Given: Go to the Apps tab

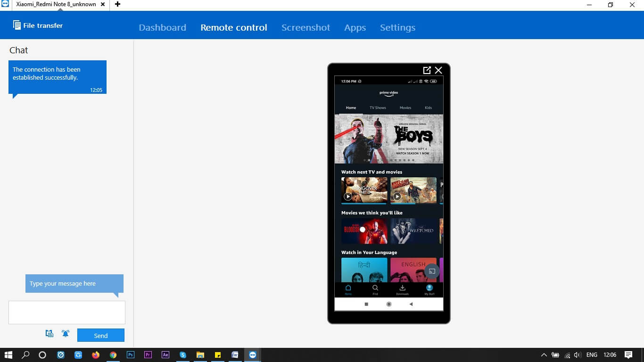Looking at the screenshot, I should coord(355,27).
